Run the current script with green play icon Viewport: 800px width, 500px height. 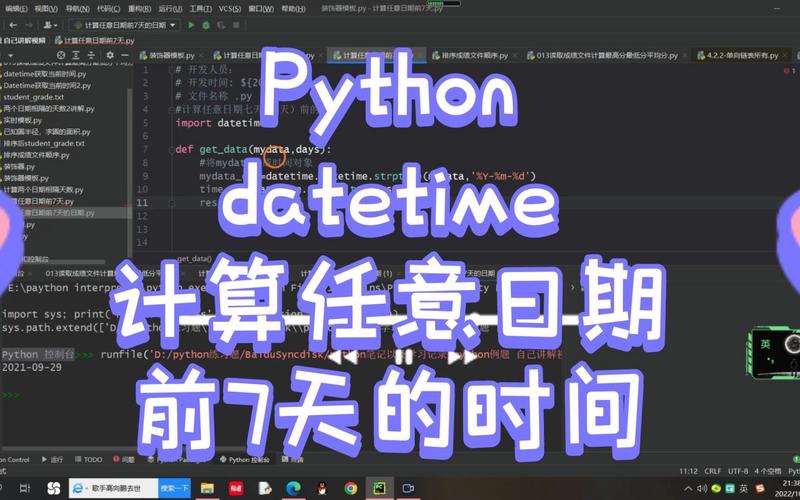191,25
